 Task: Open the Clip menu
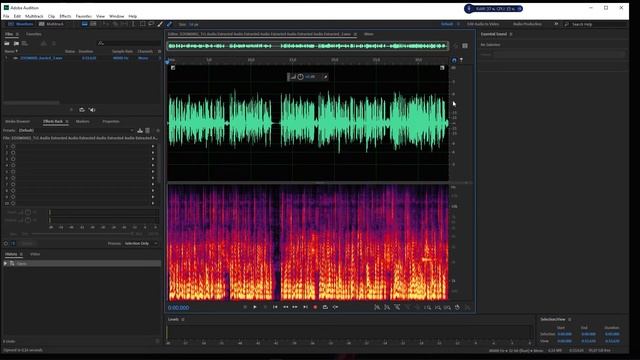(51, 16)
